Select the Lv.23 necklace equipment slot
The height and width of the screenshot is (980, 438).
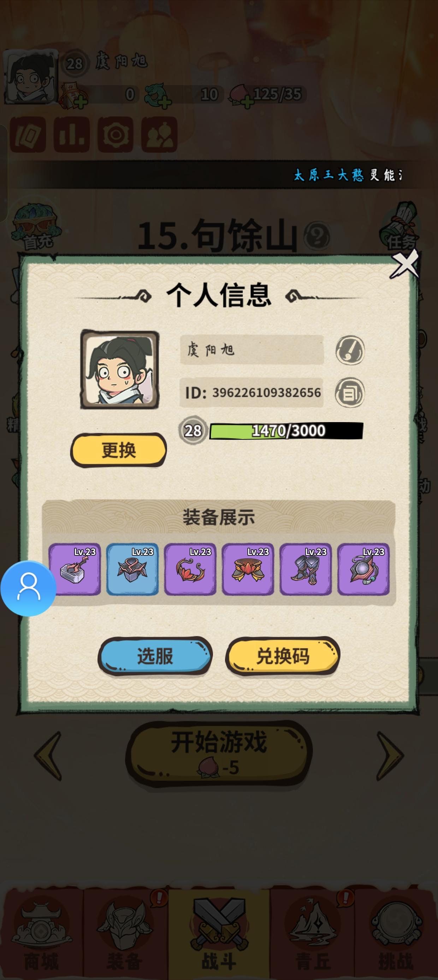[190, 569]
